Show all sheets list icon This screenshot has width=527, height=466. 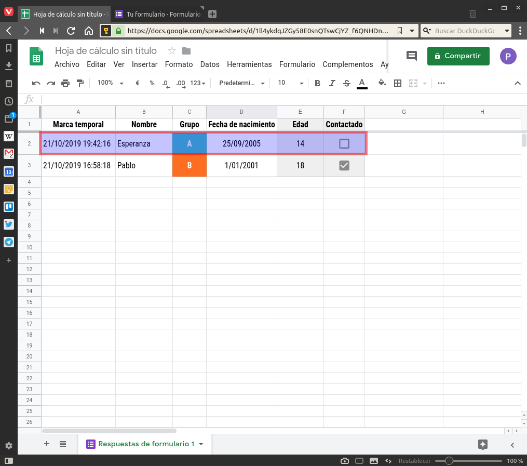63,444
